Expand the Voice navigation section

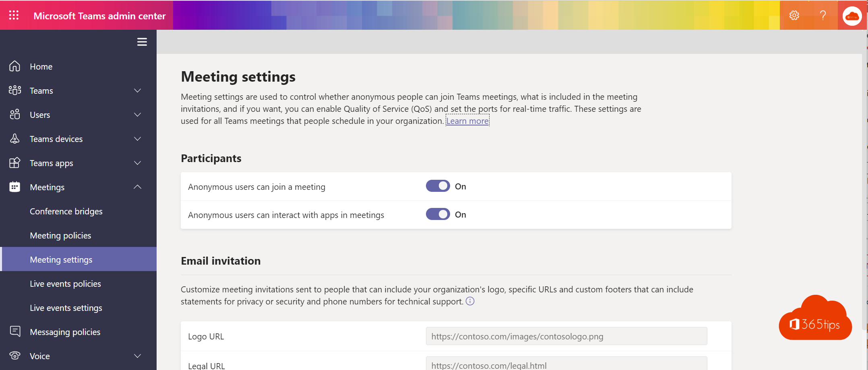tap(137, 356)
